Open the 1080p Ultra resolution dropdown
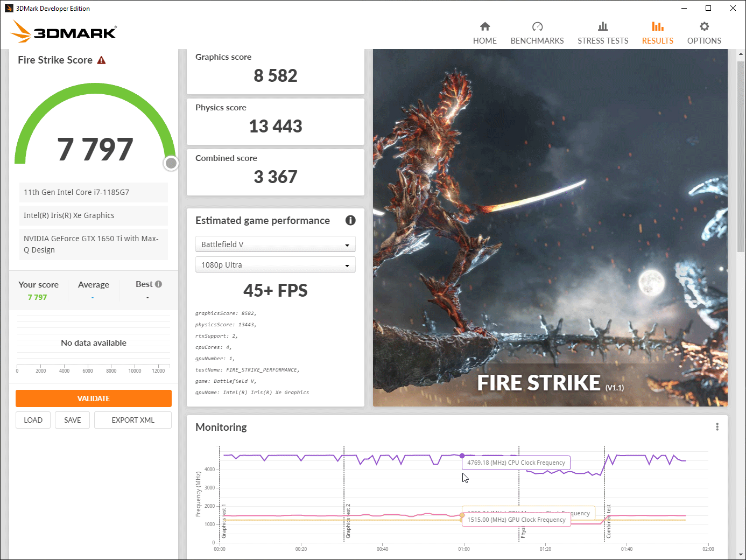 (276, 265)
